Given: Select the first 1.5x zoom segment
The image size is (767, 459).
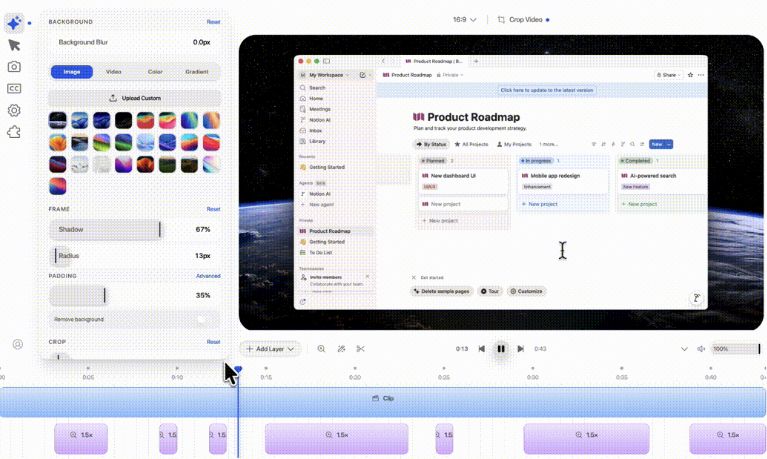Looking at the screenshot, I should tap(81, 439).
